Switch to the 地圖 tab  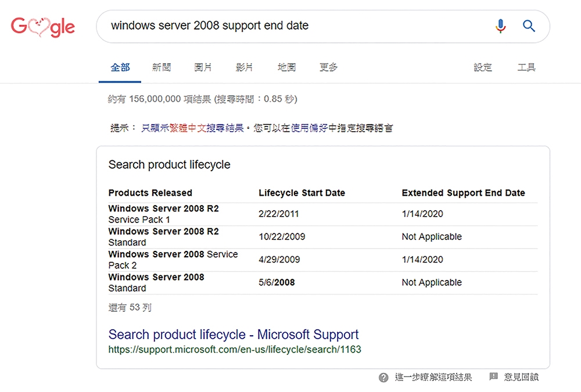coord(286,67)
